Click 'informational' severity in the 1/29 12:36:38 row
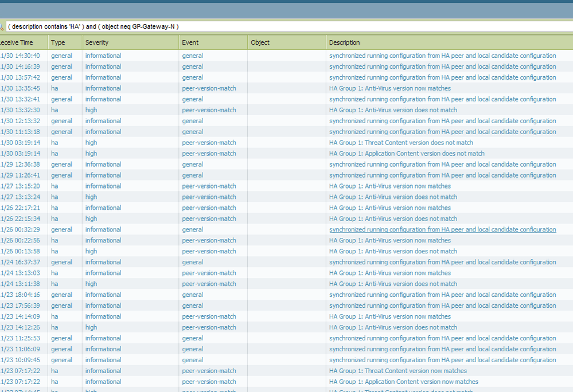Screen dimensions: 573x392 tap(103, 164)
